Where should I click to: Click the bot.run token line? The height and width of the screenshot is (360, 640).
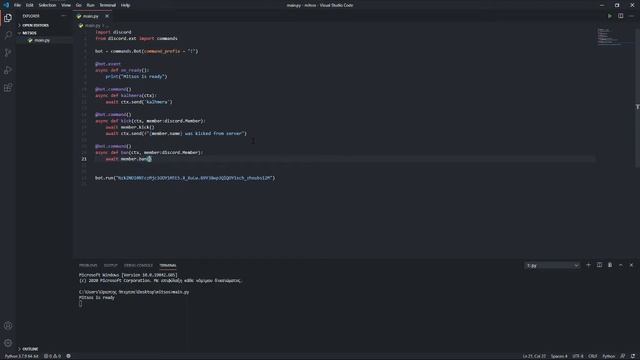click(x=185, y=178)
